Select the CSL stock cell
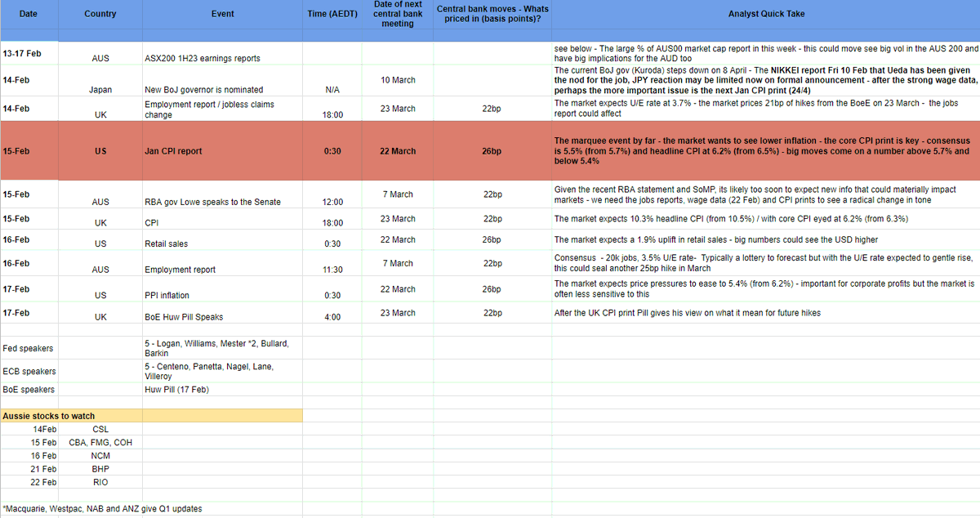 tap(100, 429)
